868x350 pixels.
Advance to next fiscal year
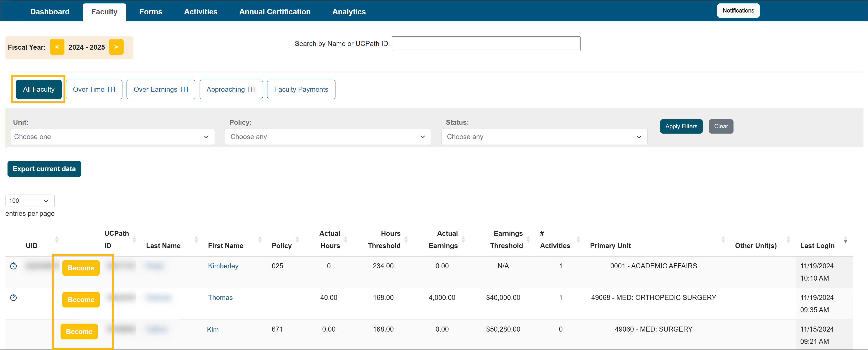click(x=116, y=47)
